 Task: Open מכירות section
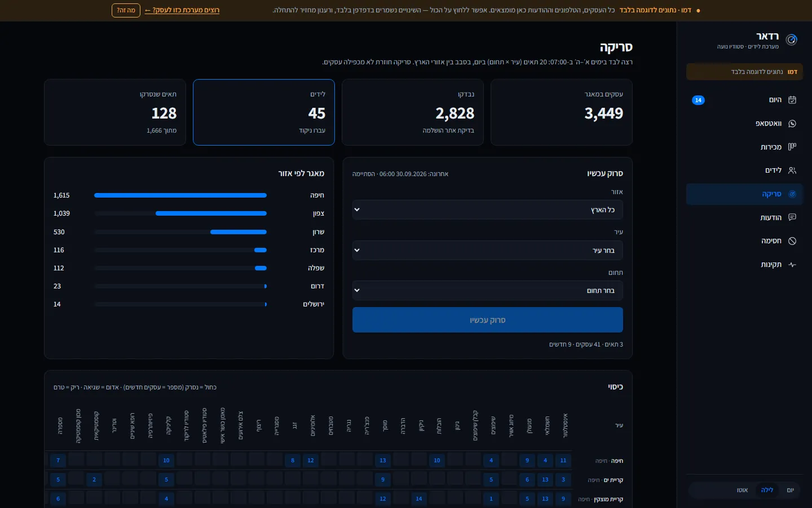tap(744, 147)
